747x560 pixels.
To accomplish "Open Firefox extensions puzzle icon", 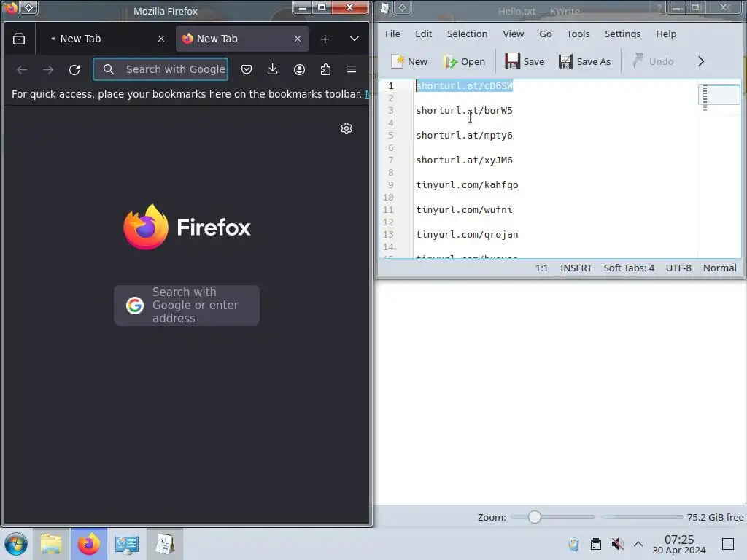I will (325, 69).
